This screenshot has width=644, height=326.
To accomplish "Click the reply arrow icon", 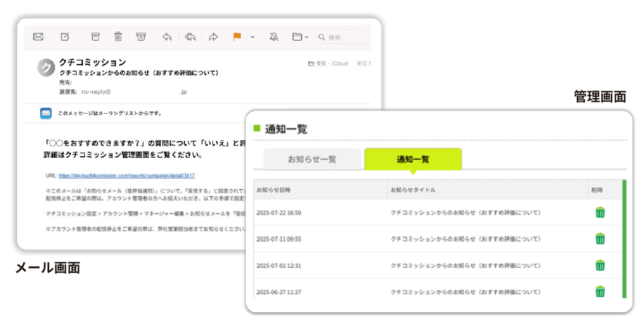I will (167, 37).
